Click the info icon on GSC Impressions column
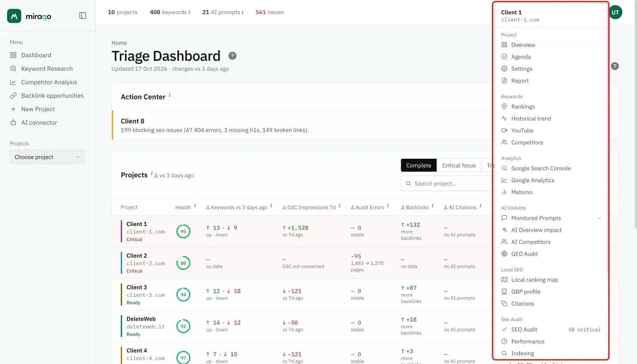 point(339,206)
